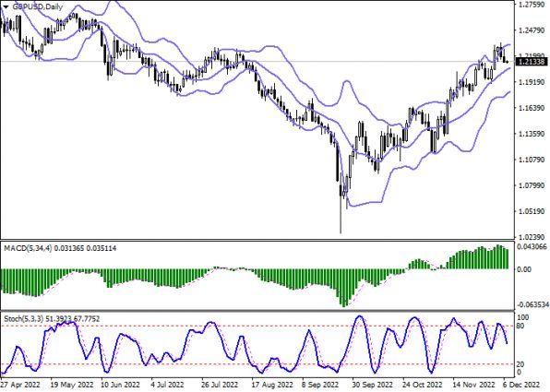Click the MACD scale value 0.043066
The height and width of the screenshot is (392, 550).
532,247
